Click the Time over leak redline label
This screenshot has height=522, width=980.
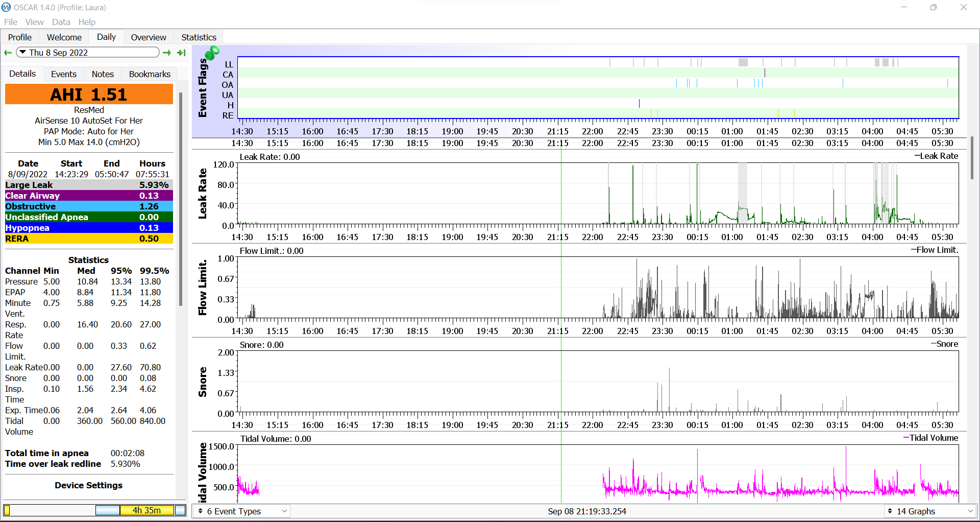point(53,464)
